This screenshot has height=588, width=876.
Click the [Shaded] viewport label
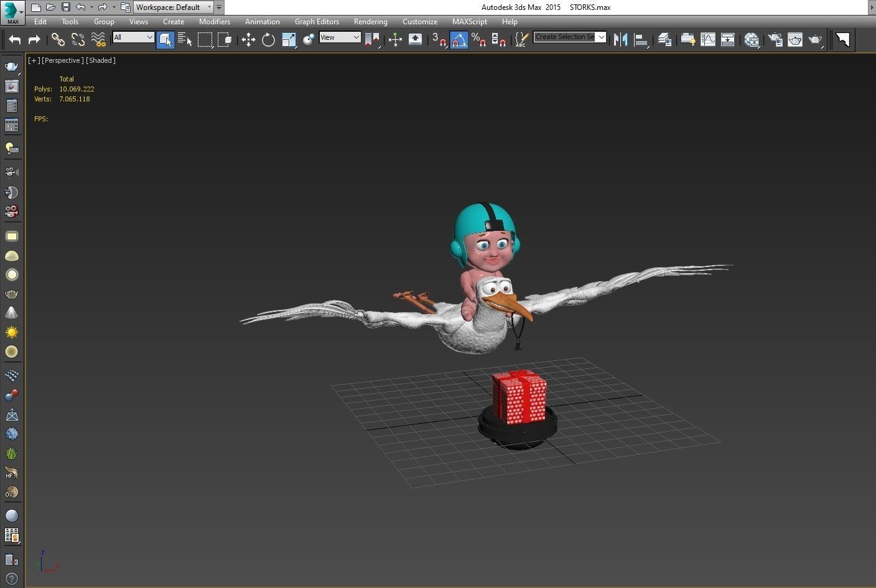[x=101, y=60]
